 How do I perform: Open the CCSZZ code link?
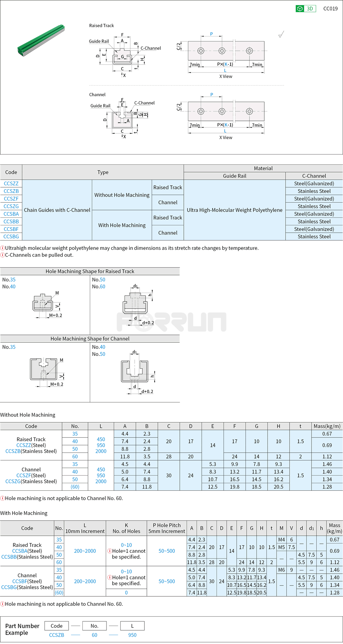11,184
